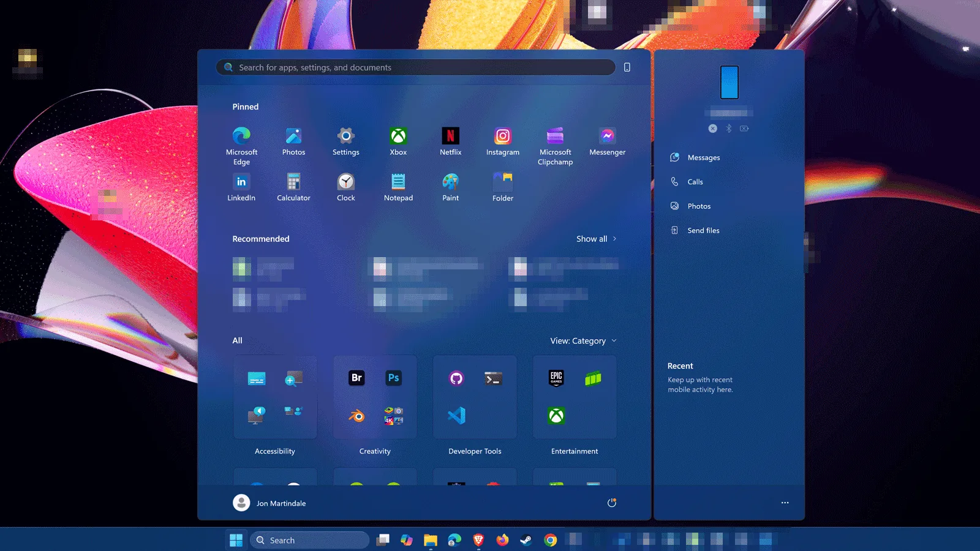The image size is (980, 551).
Task: Open Steam from the taskbar
Action: (x=526, y=540)
